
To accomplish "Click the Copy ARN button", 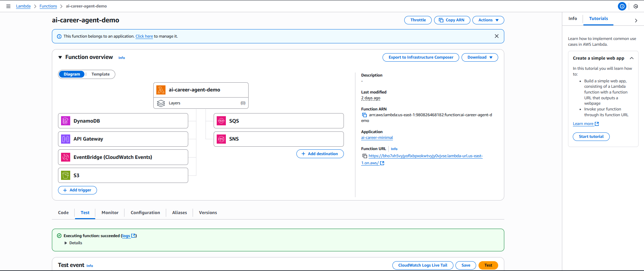I will [452, 20].
